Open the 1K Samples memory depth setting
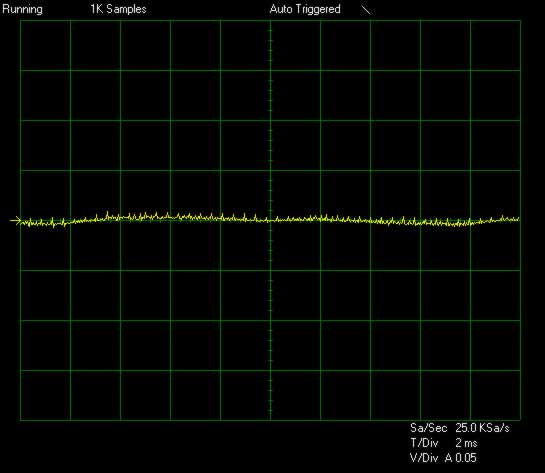This screenshot has height=473, width=545. [119, 9]
